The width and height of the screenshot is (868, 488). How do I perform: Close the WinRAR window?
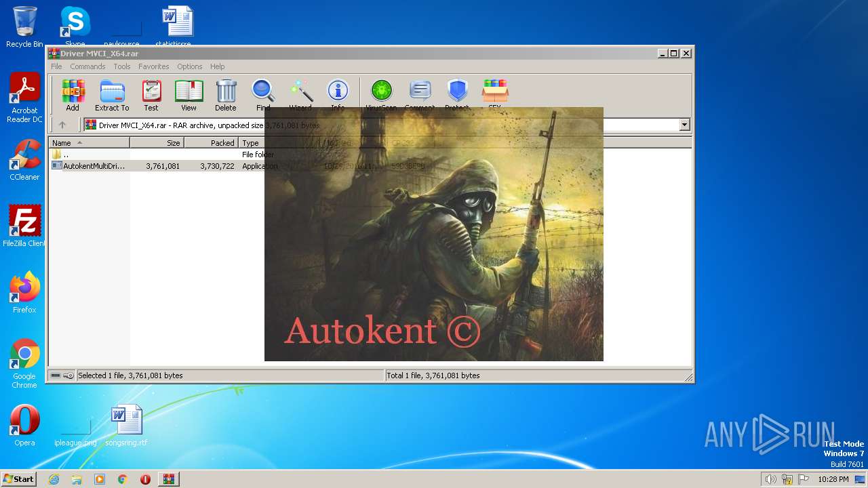686,53
